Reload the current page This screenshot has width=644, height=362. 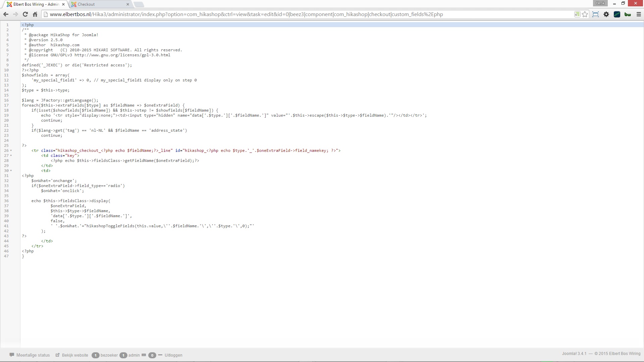pyautogui.click(x=25, y=14)
